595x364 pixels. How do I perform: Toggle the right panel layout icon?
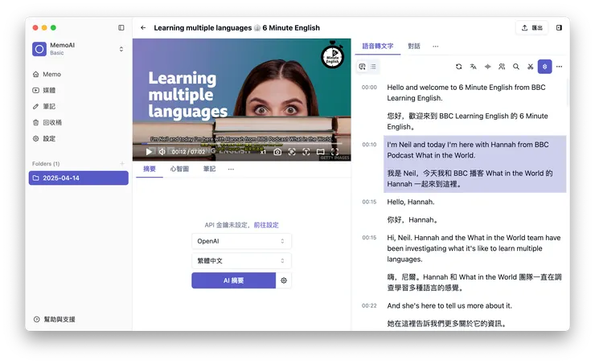tap(559, 27)
